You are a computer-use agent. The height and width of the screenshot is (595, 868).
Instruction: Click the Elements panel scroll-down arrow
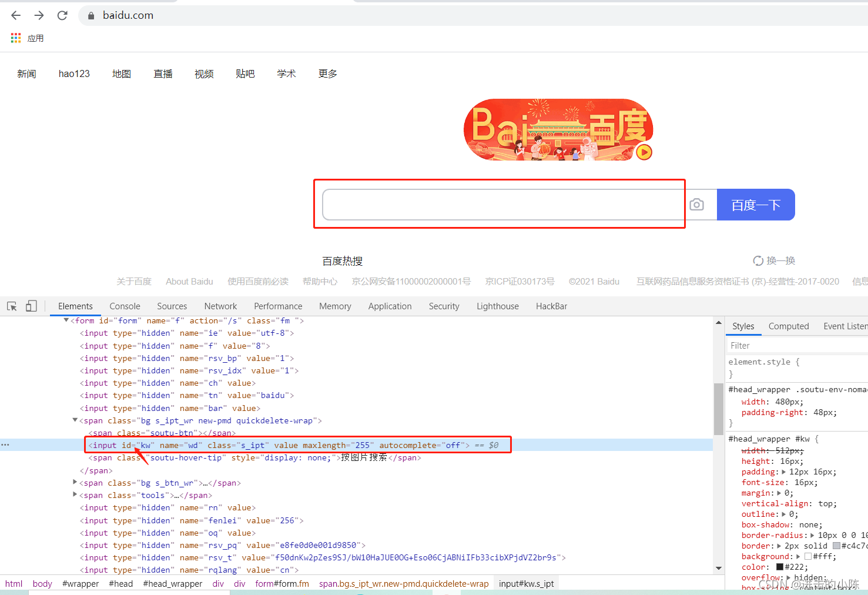tap(718, 568)
